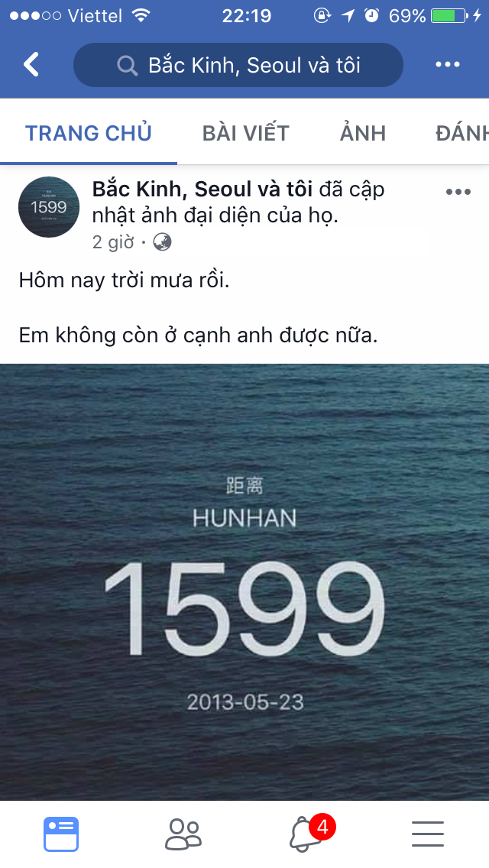Tap the magnifier icon in search bar
489x868 pixels.
(128, 66)
